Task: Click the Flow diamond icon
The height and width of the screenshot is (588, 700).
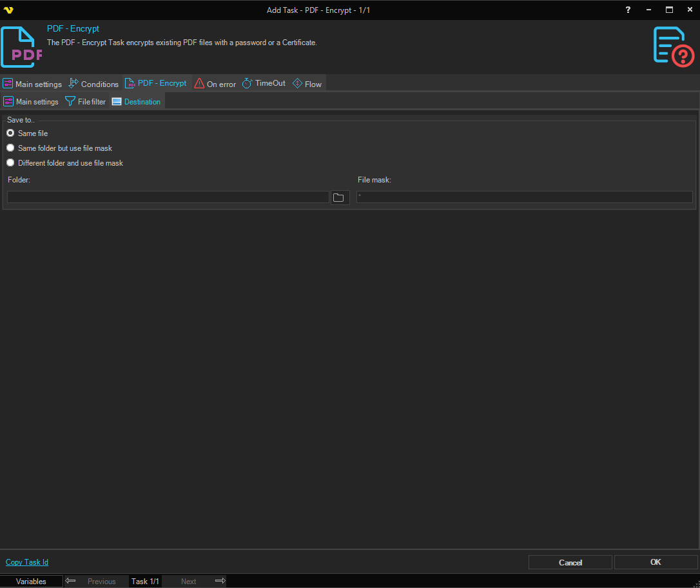Action: pyautogui.click(x=297, y=84)
